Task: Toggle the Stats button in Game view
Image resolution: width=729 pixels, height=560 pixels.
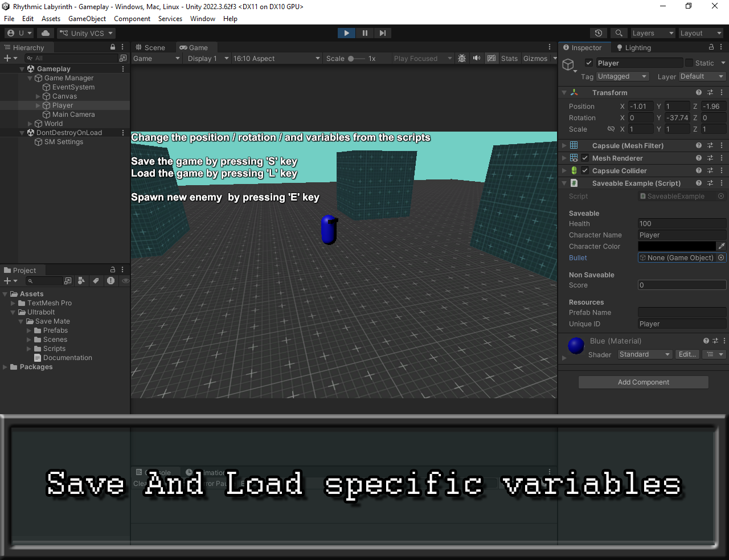Action: click(509, 59)
